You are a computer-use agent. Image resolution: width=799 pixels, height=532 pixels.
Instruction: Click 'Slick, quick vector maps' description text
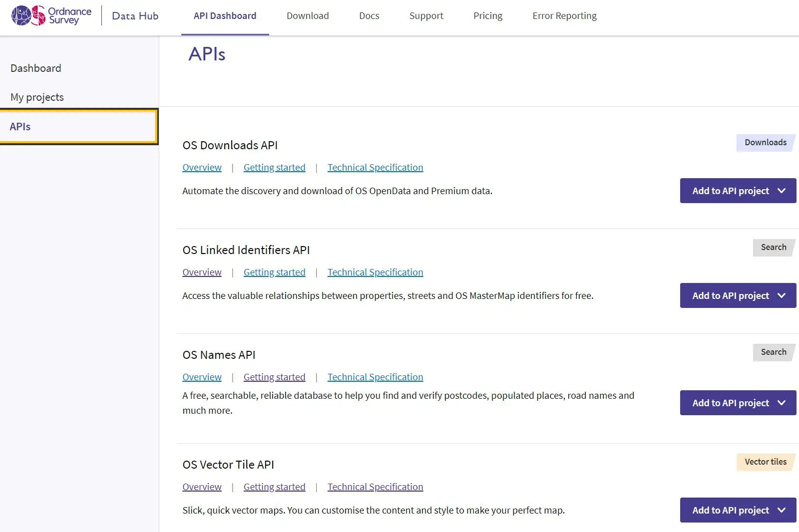click(x=374, y=511)
